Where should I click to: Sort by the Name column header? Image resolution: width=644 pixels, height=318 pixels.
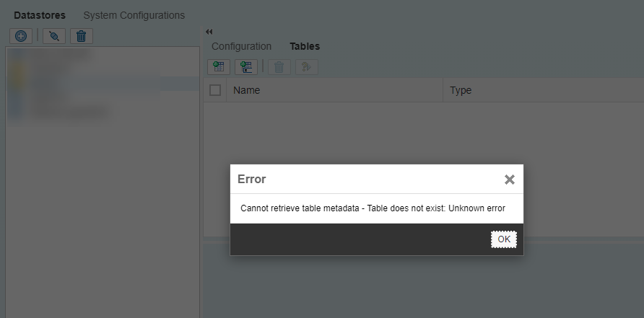pos(335,90)
